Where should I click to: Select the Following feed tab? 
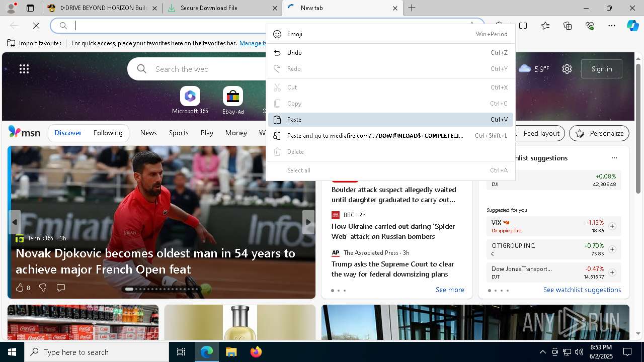108,133
